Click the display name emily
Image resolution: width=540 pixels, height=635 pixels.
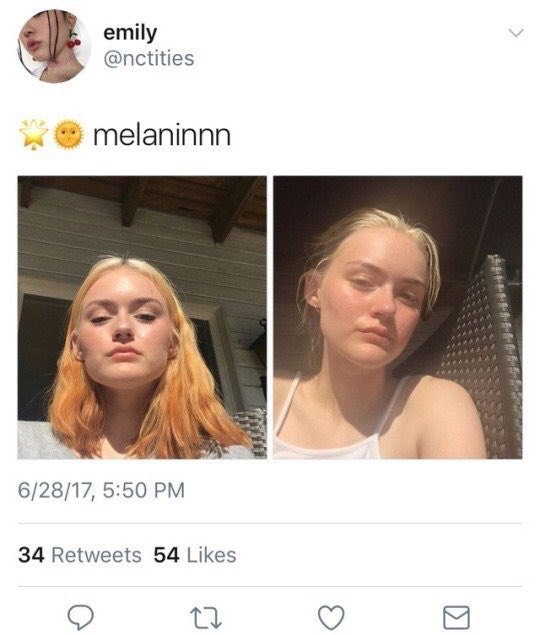coord(130,33)
